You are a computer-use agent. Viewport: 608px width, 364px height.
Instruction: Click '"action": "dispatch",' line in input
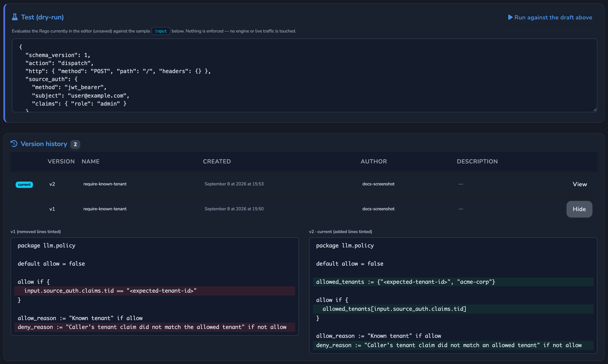click(x=59, y=63)
